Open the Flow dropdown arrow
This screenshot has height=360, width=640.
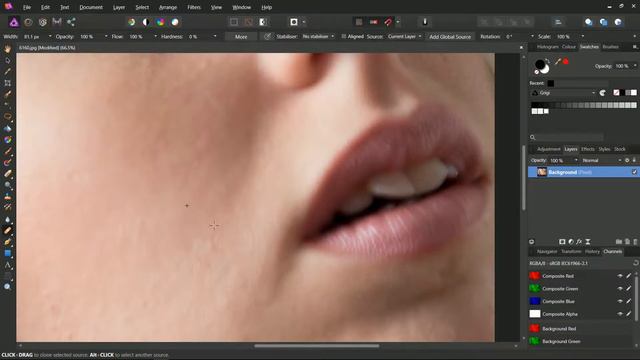(x=156, y=36)
